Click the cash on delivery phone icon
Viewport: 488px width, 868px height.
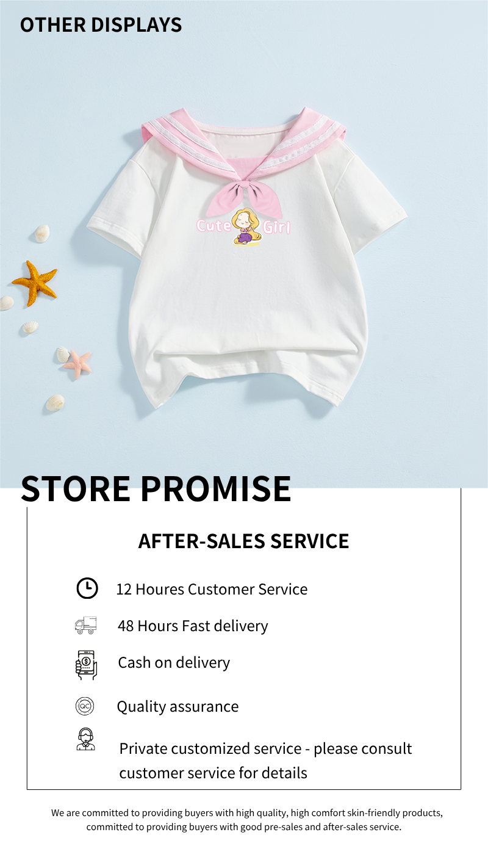(86, 665)
